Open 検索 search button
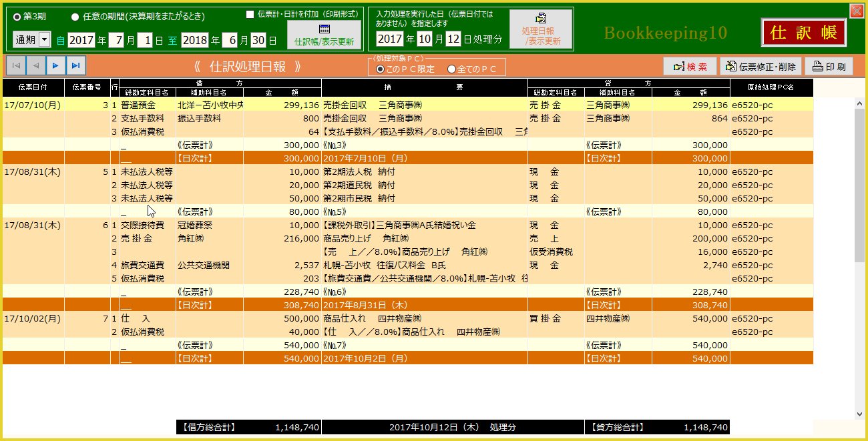Viewport: 868px width, 441px height. (690, 66)
